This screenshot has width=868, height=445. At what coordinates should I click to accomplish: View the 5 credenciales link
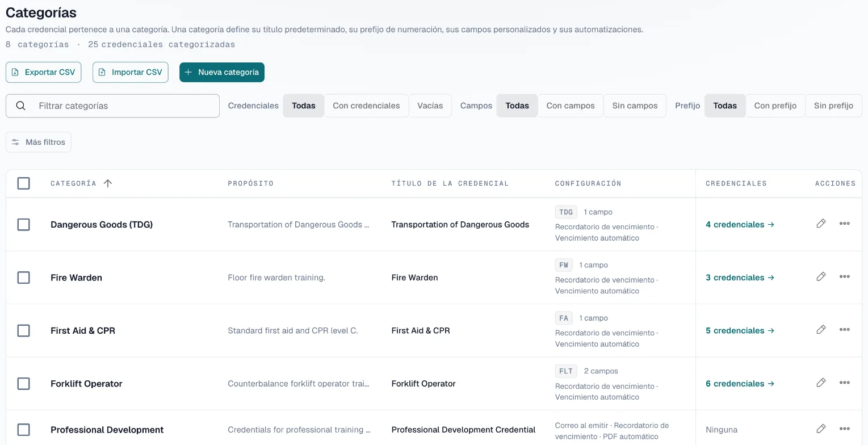click(740, 330)
